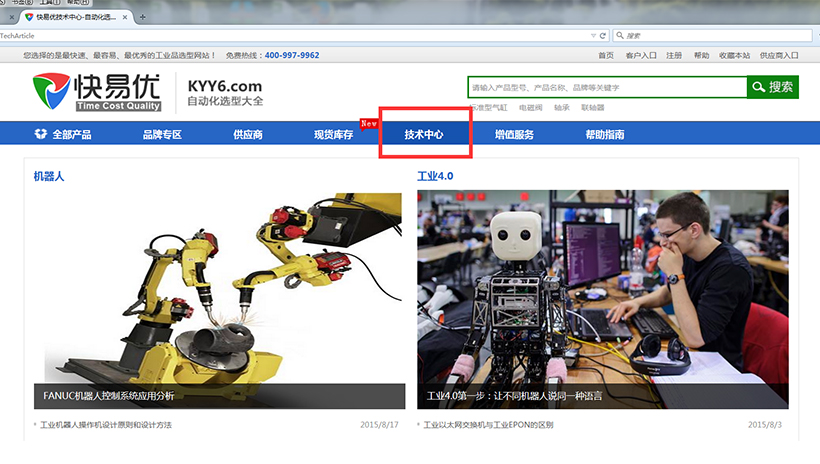Click the green 搜索 search button
This screenshot has width=820, height=464.
click(772, 87)
